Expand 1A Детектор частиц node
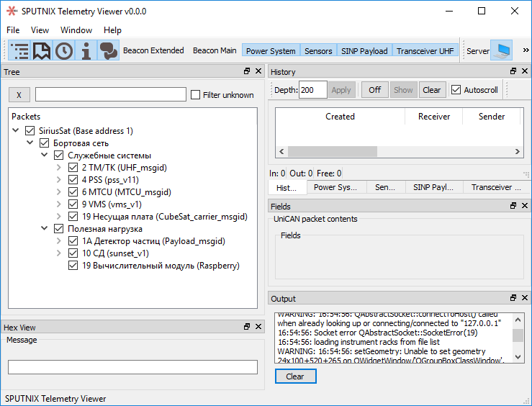This screenshot has height=406, width=532. coord(59,241)
